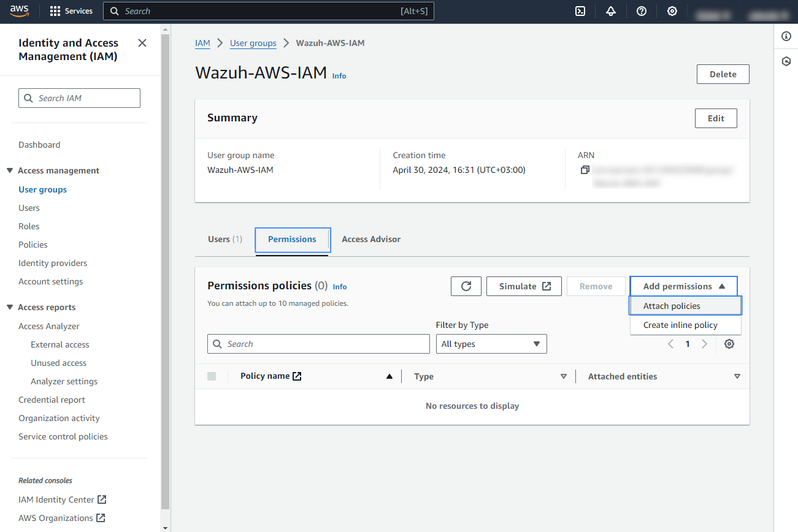The image size is (798, 532).
Task: Open the Info side panel on the right
Action: point(786,36)
